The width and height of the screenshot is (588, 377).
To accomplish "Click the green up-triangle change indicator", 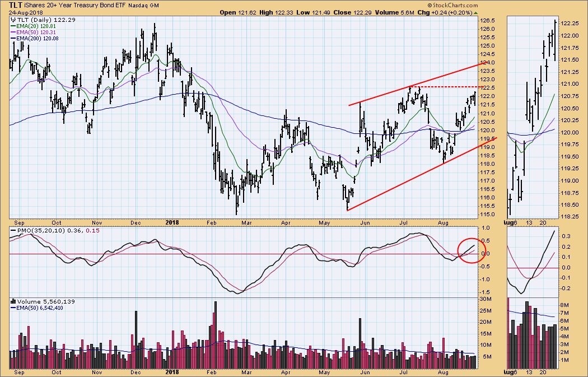I will coord(476,13).
